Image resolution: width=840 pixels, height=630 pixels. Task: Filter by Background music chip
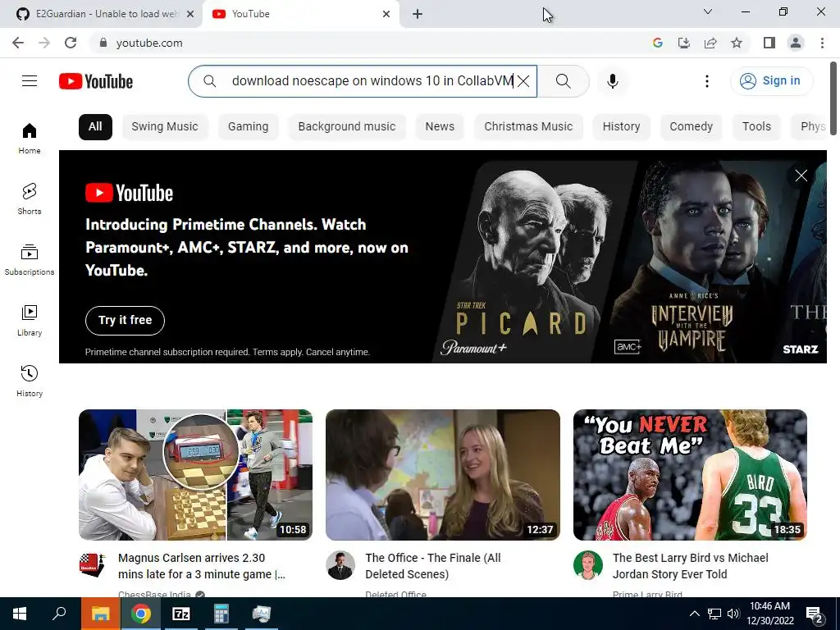click(347, 127)
